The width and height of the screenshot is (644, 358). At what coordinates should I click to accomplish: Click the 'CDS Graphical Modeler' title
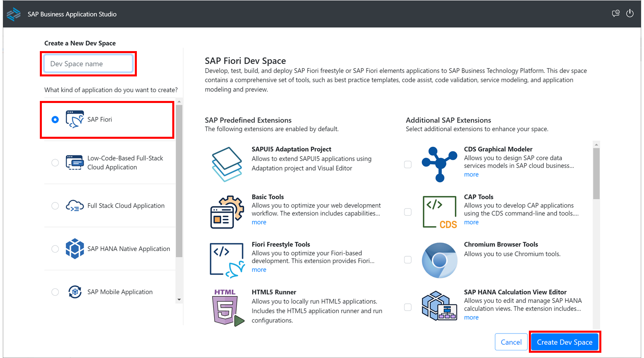[498, 149]
